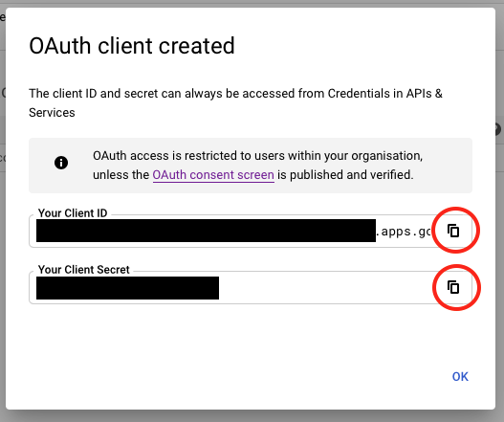
Task: Dismiss the dialog with OK
Action: [460, 376]
